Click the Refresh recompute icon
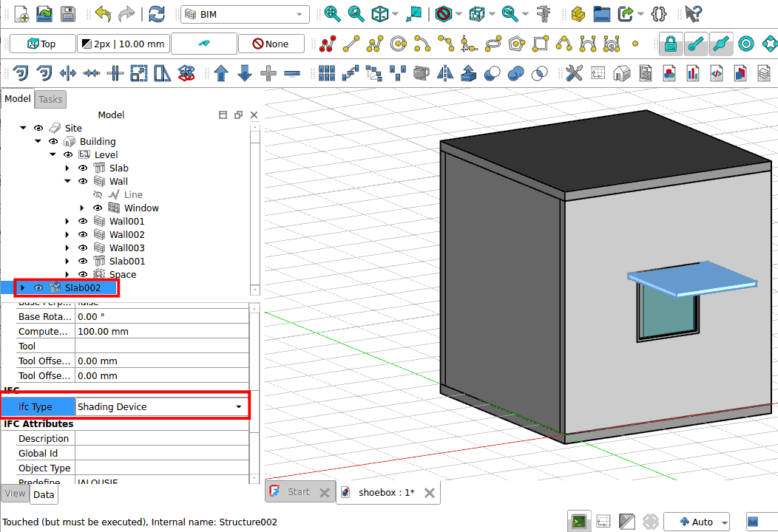The image size is (778, 532). (x=157, y=14)
